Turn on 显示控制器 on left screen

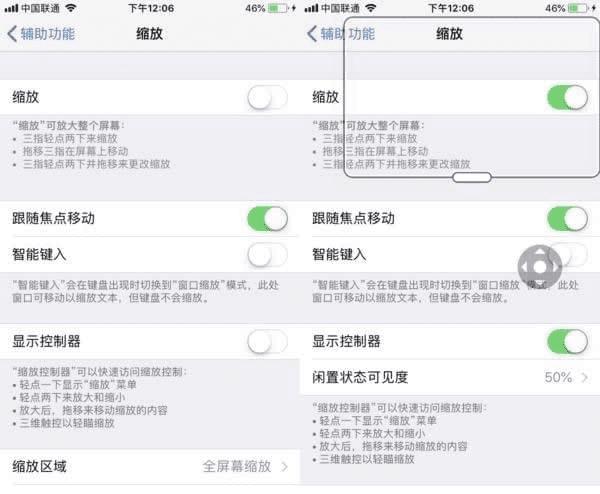click(267, 341)
